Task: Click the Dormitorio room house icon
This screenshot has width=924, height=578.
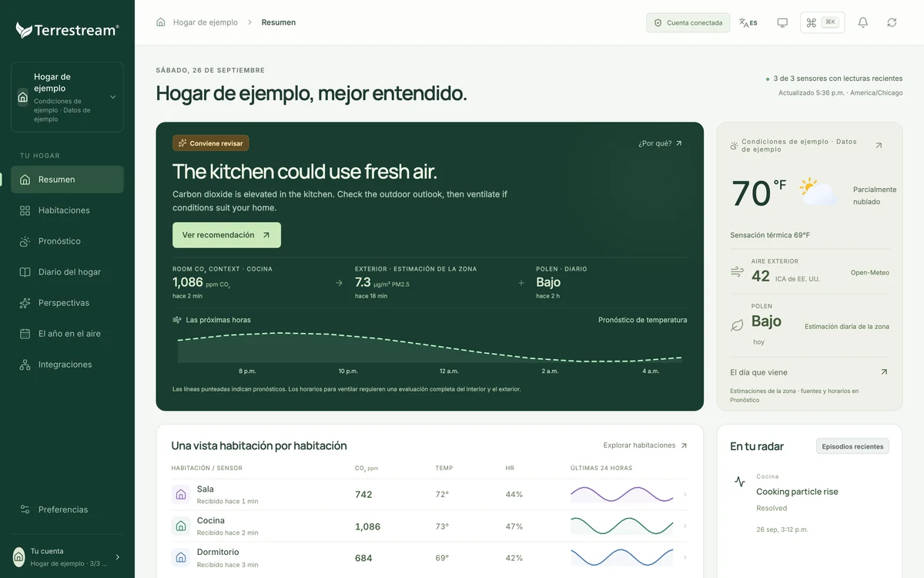Action: [x=181, y=558]
